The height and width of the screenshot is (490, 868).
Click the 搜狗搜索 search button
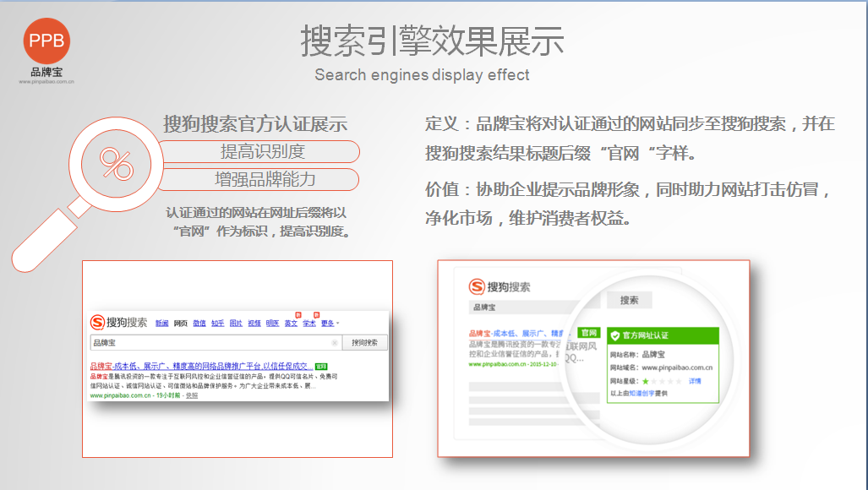pos(365,343)
